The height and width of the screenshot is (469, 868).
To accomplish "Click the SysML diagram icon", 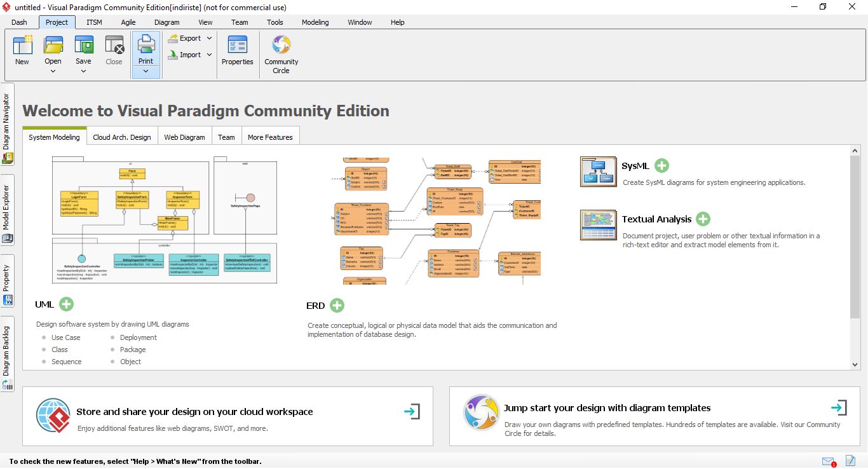I will [599, 172].
